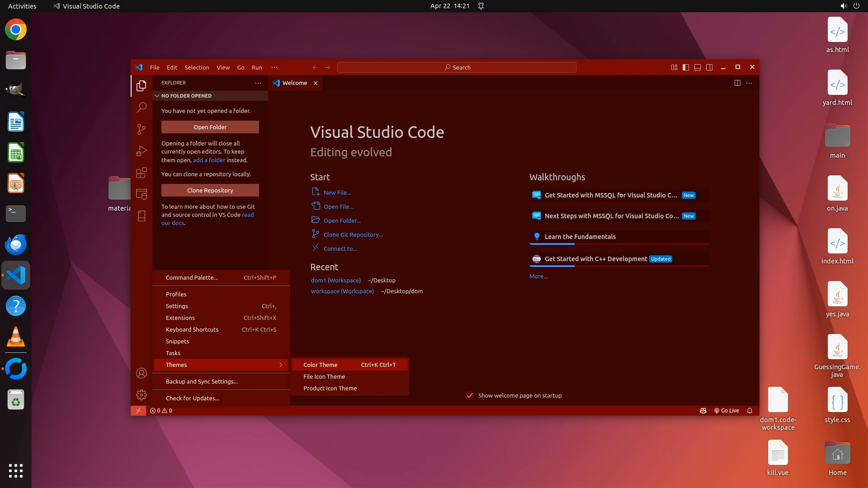Open the dom1 (Workspace) recent link

pyautogui.click(x=335, y=280)
